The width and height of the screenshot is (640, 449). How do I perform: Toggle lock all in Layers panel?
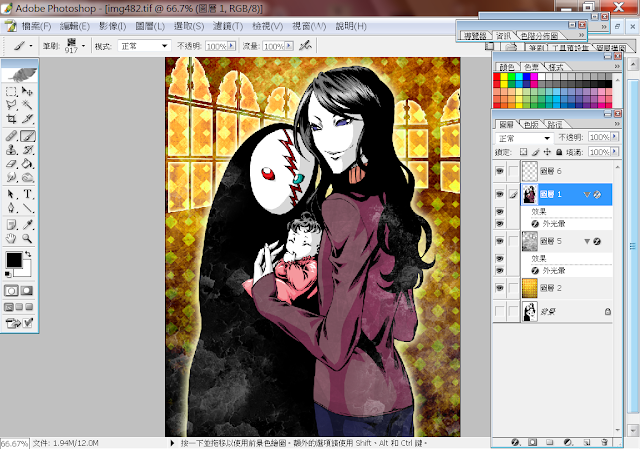[559, 152]
